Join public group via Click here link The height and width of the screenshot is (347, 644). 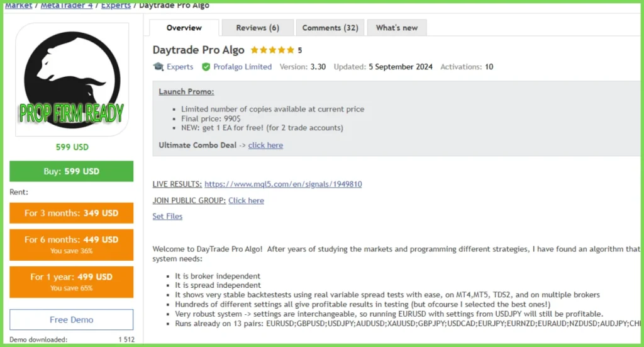click(246, 201)
